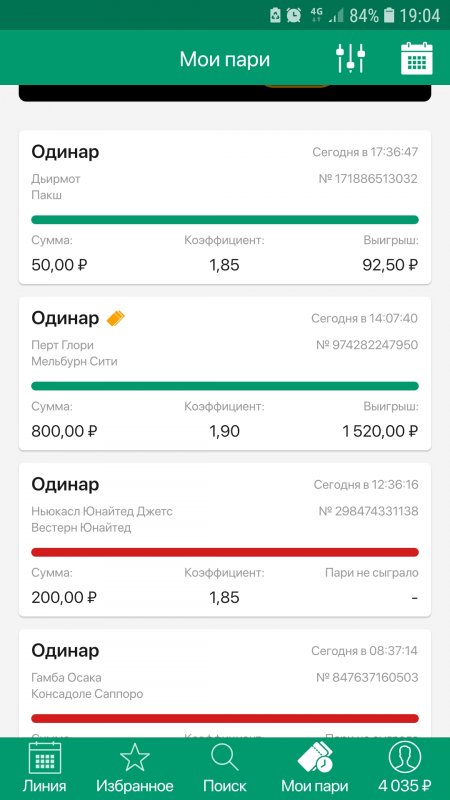Tap the red result bar of Ньюкасл bet
The width and height of the screenshot is (450, 800).
coord(225,552)
